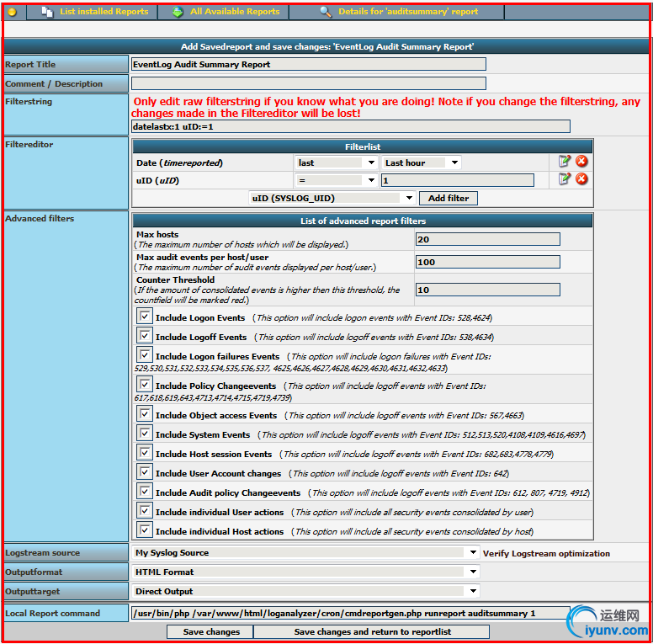
Task: Click Save changes and return to reportlist
Action: point(372,631)
